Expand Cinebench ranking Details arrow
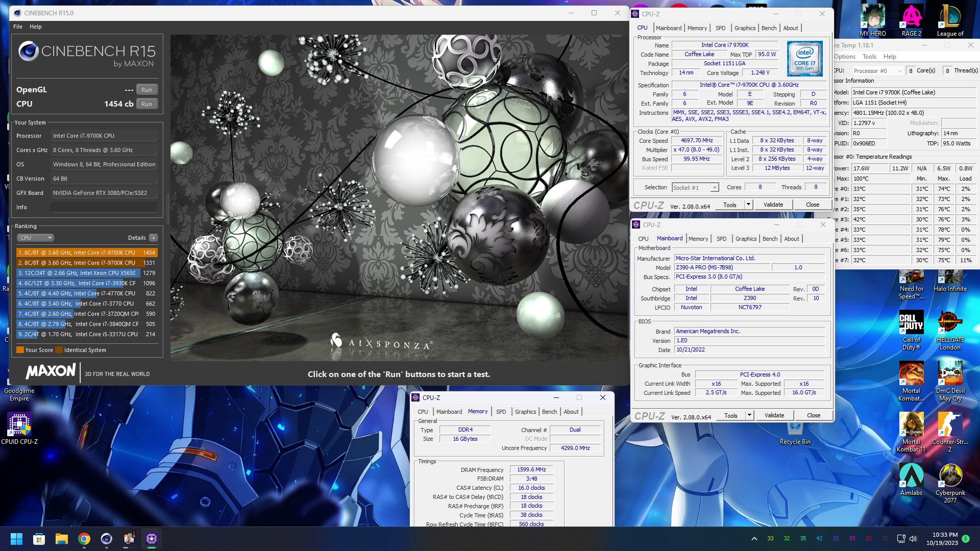980x551 pixels. tap(154, 238)
